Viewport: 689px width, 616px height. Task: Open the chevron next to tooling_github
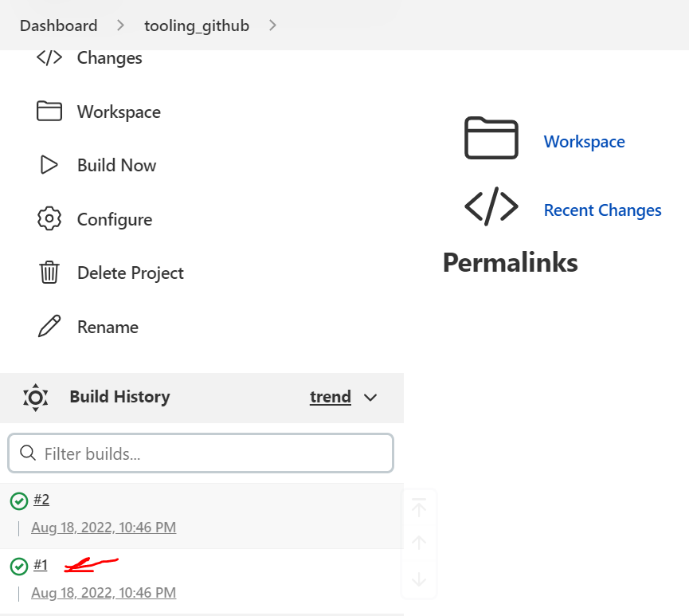[272, 25]
